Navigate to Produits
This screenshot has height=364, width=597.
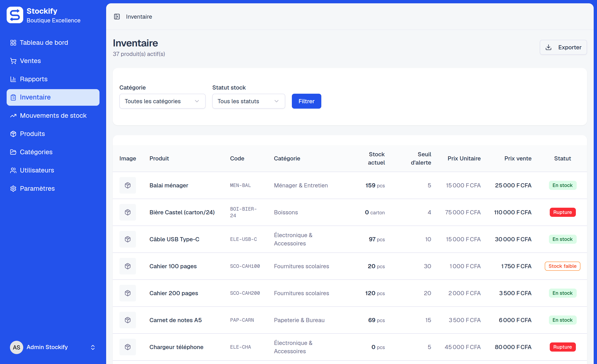53,134
